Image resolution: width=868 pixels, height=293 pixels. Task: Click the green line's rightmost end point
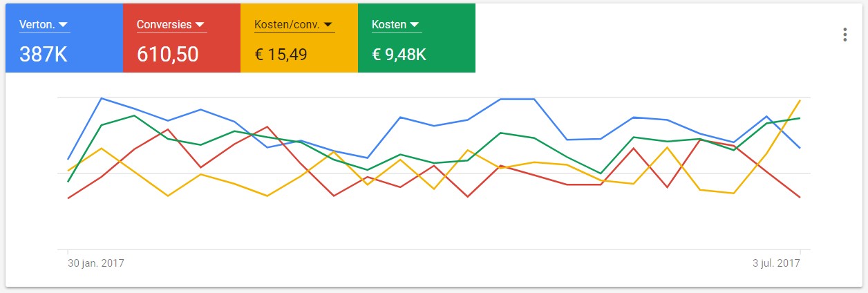[x=800, y=118]
